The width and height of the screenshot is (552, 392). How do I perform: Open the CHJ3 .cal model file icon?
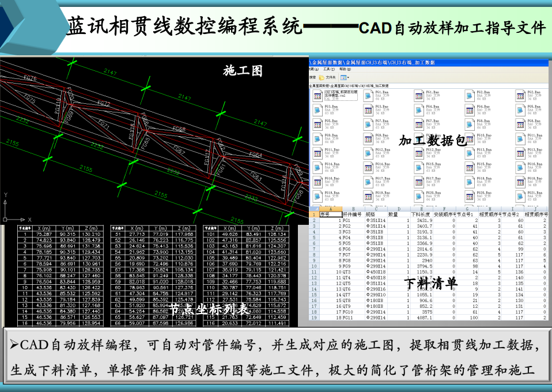tap(317, 96)
